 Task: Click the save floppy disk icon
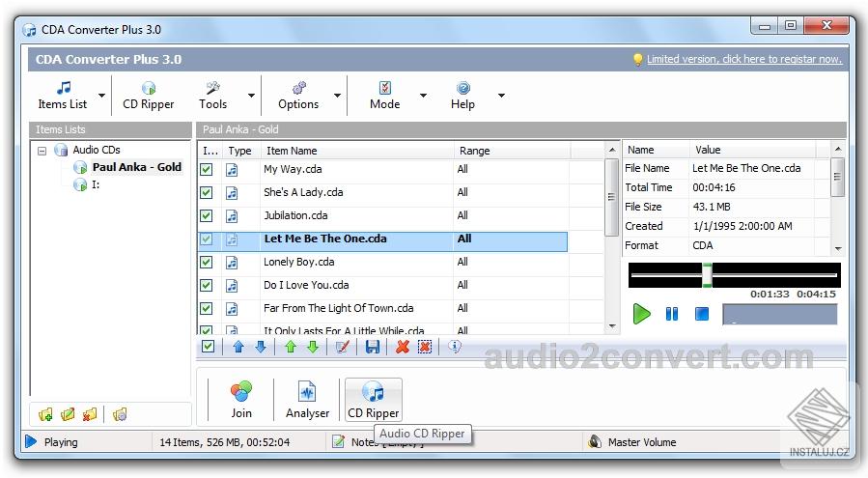point(373,347)
